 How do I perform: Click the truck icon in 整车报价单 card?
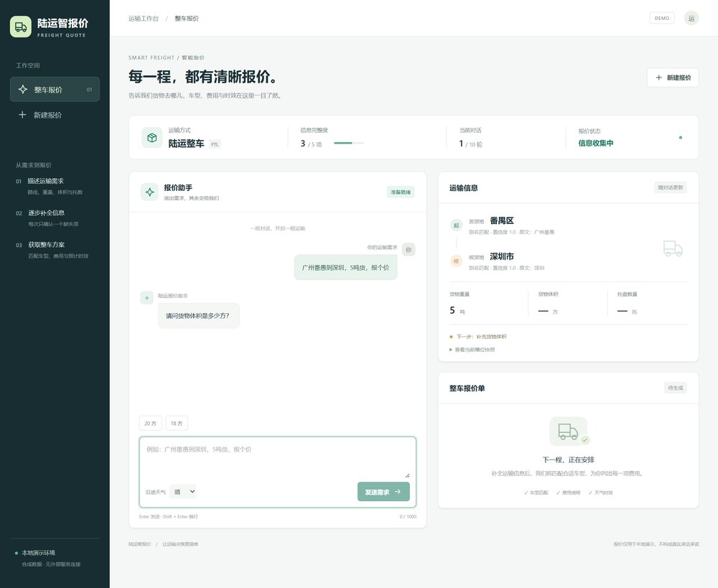pos(568,431)
